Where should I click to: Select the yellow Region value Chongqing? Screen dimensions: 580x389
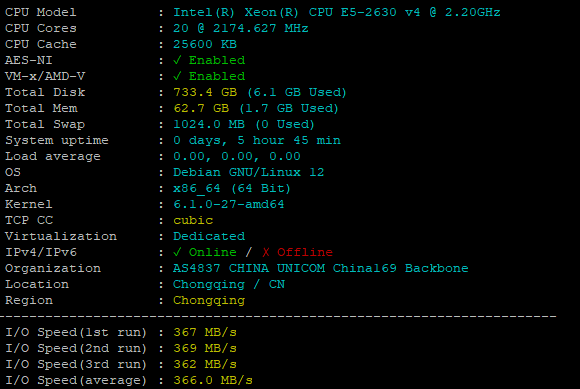tap(209, 300)
